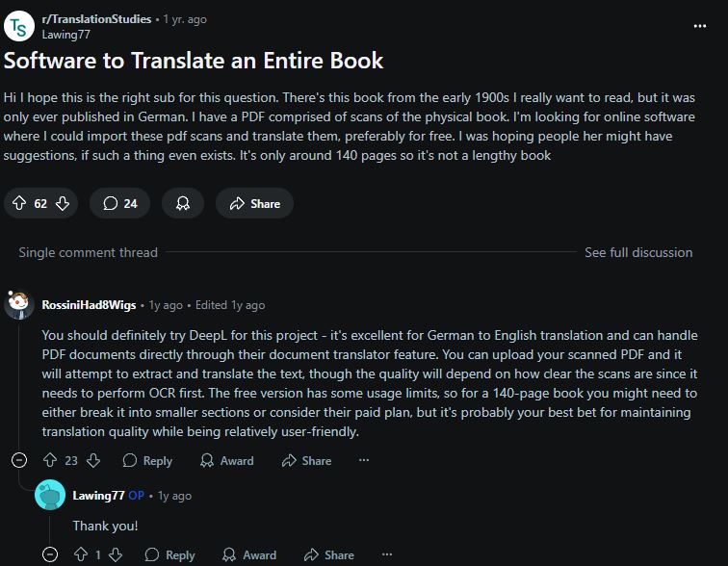Image resolution: width=728 pixels, height=566 pixels.
Task: Collapse Lawing77's Thank you reply
Action: point(50,554)
